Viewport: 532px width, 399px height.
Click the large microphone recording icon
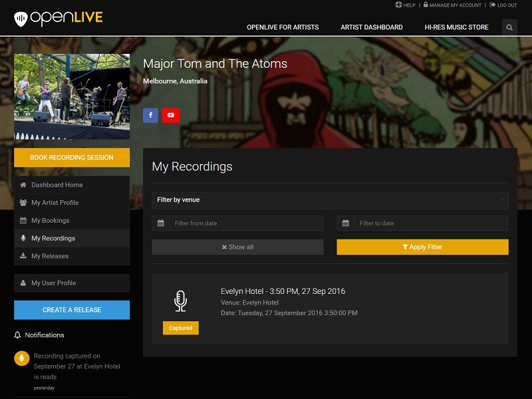(x=180, y=301)
